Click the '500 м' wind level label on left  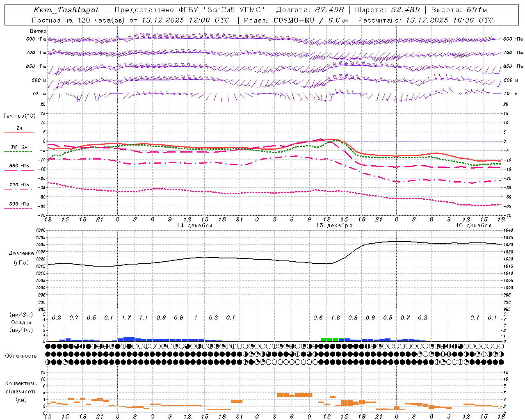coord(39,80)
